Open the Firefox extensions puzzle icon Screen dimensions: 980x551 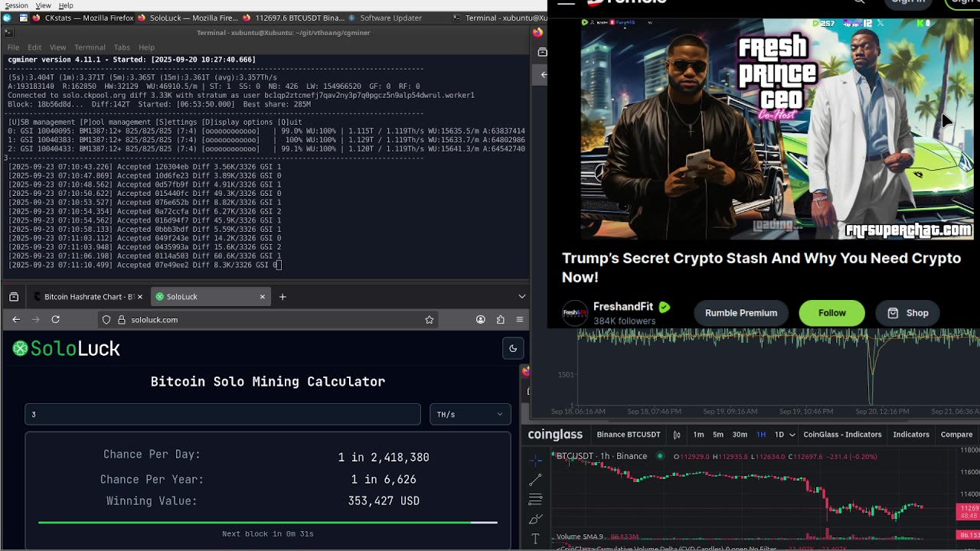(500, 320)
